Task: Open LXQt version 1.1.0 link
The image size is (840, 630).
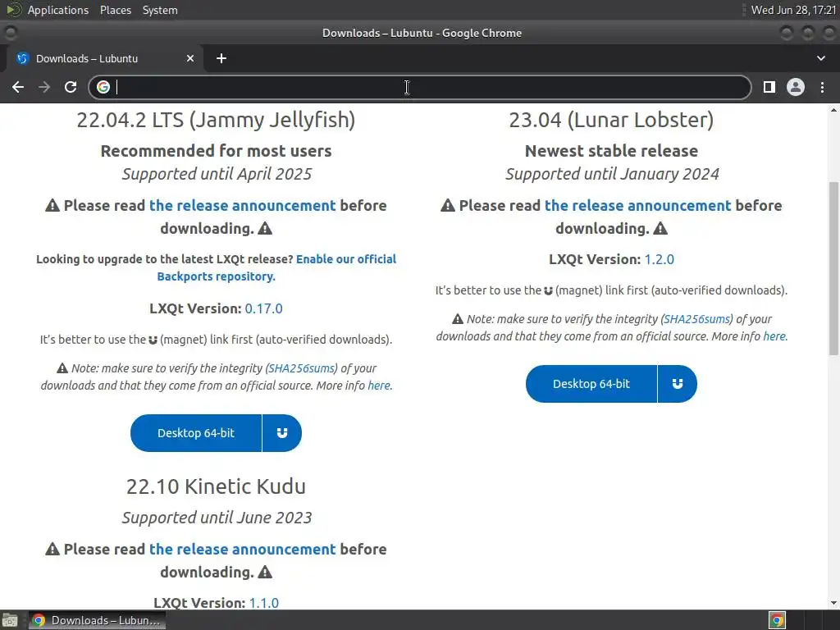Action: click(263, 603)
